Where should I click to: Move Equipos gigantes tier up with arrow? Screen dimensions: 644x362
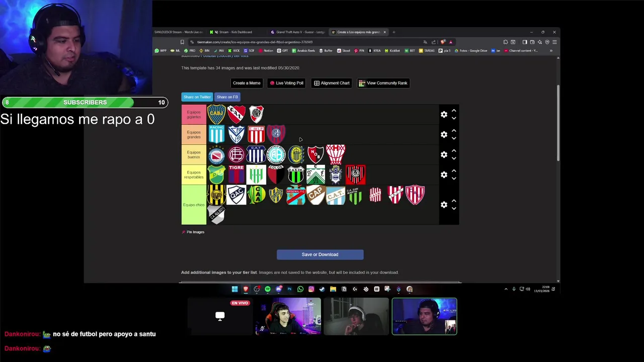[x=454, y=111]
